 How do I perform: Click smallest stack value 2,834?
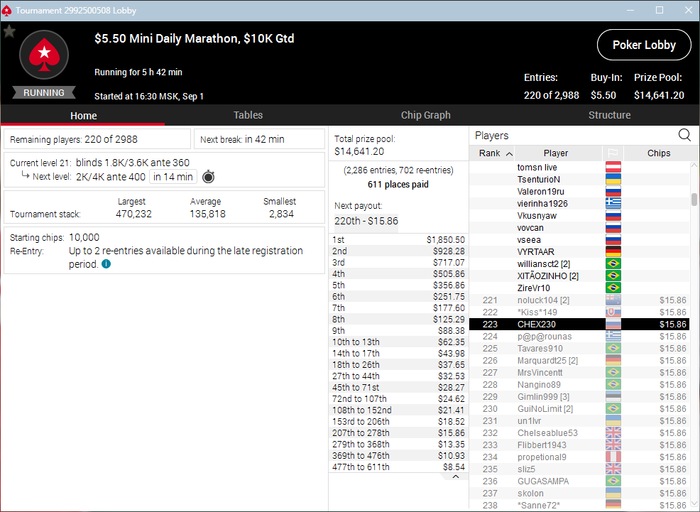tap(281, 214)
